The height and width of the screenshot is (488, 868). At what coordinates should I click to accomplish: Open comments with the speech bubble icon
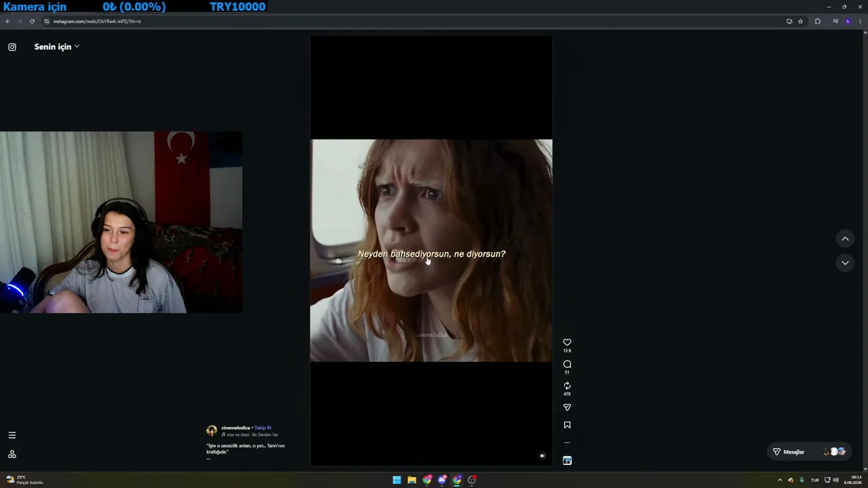click(x=567, y=364)
